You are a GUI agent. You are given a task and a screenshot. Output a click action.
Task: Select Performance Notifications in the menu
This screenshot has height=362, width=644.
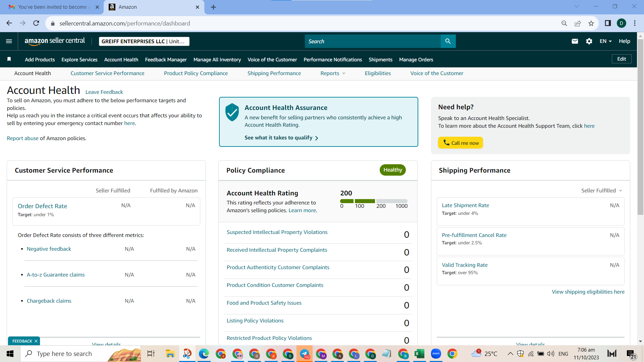tap(333, 60)
